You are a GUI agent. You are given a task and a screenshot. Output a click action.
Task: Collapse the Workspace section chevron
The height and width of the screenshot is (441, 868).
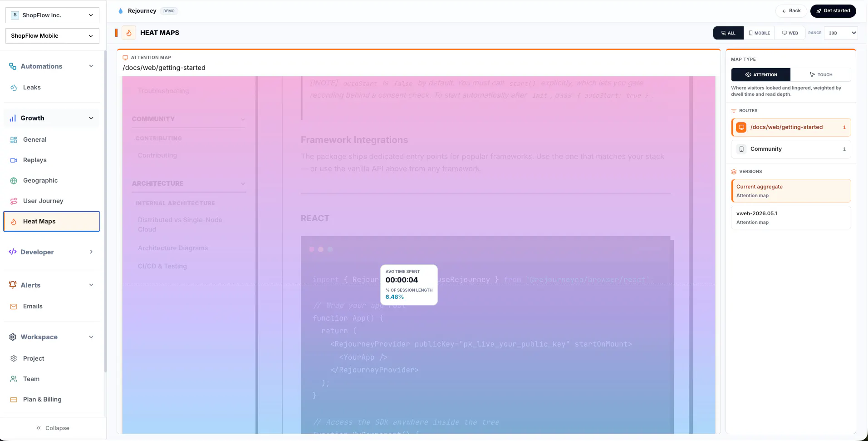tap(91, 337)
